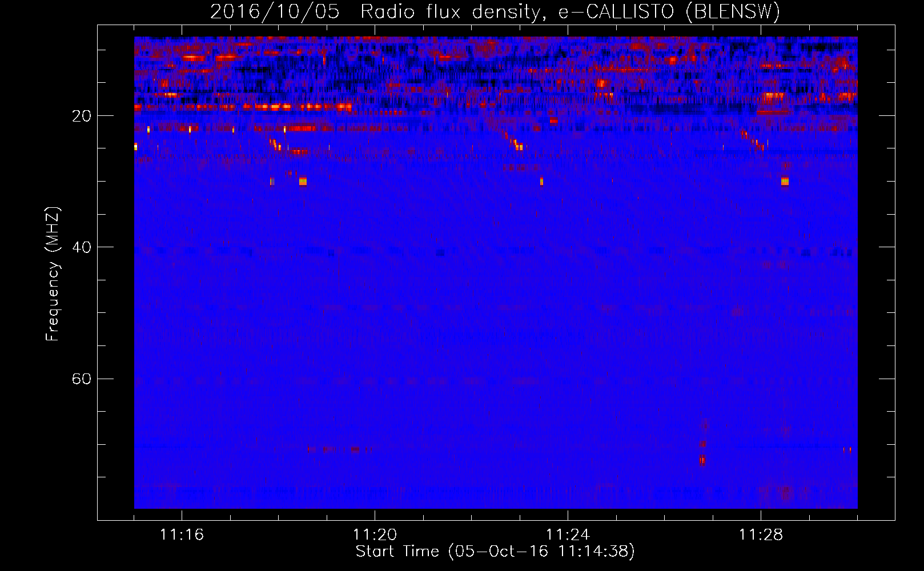Select the 11:20 time tick label
This screenshot has width=924, height=571.
[x=375, y=535]
